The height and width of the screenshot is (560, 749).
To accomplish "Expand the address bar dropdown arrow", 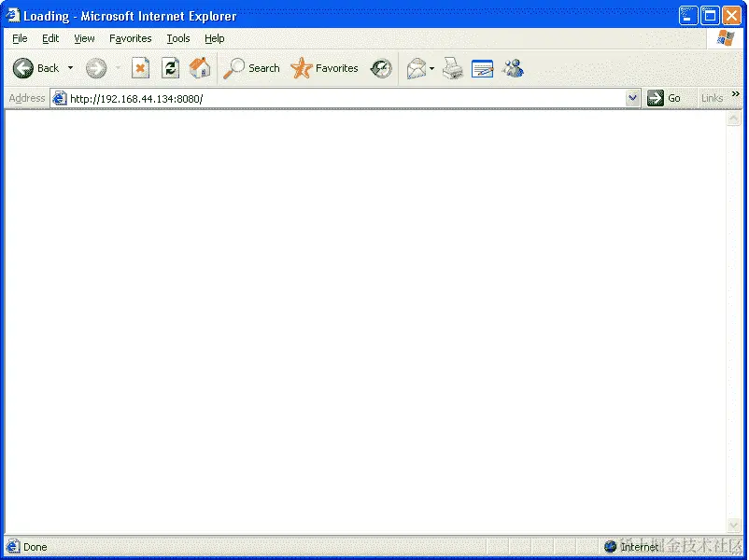I will (x=632, y=98).
